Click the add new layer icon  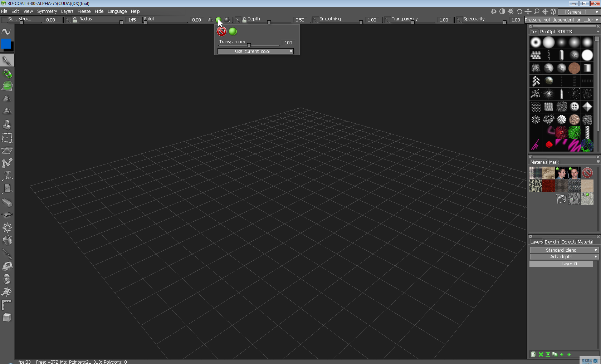pyautogui.click(x=533, y=354)
